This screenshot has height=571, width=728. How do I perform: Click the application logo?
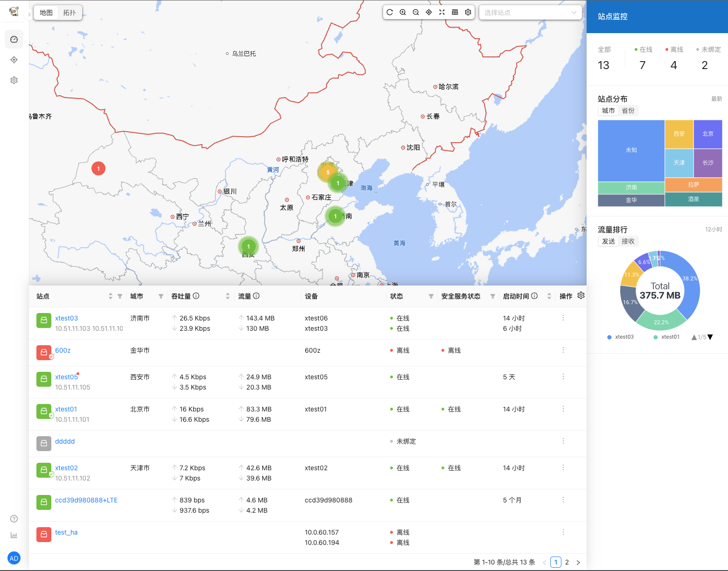pyautogui.click(x=14, y=12)
